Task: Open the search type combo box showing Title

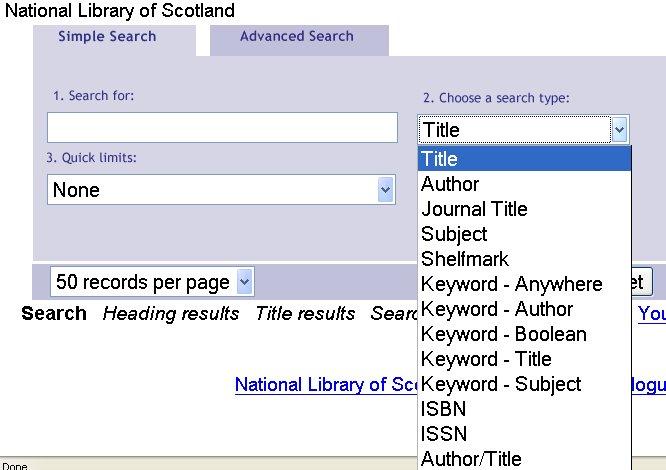Action: point(523,129)
